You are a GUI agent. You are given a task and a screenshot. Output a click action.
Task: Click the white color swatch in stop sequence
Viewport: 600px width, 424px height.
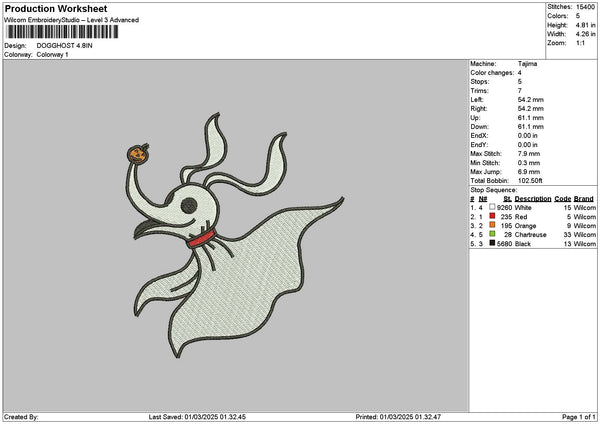click(x=492, y=207)
